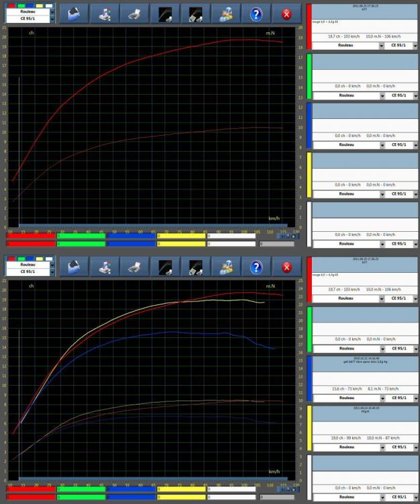Open a file in the lower window toolbar
This screenshot has width=420, height=504.
point(75,267)
